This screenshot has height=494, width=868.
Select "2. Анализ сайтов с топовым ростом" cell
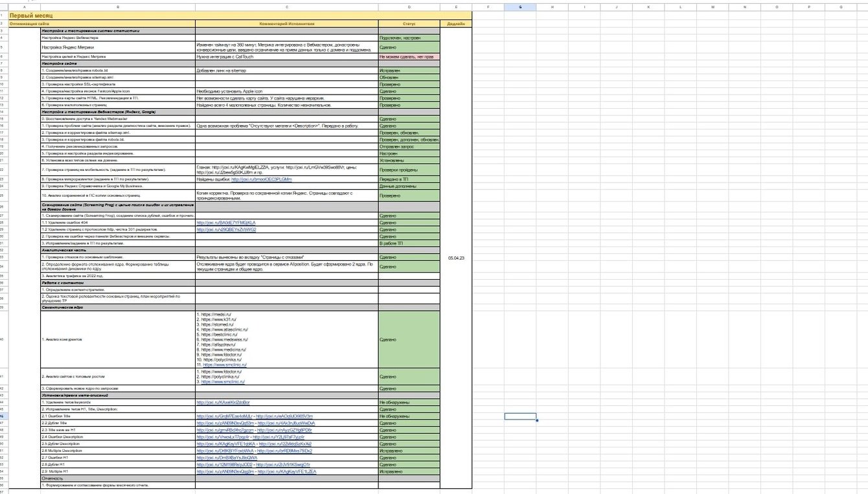pos(118,376)
